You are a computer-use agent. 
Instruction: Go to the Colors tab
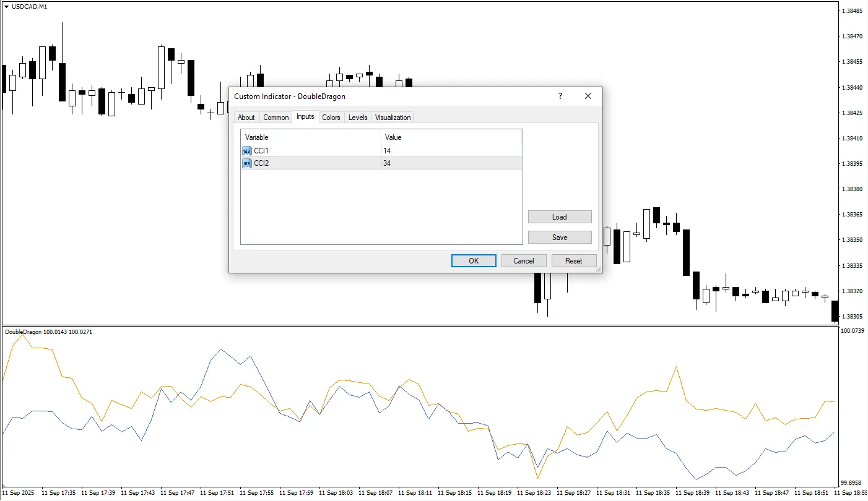tap(331, 118)
